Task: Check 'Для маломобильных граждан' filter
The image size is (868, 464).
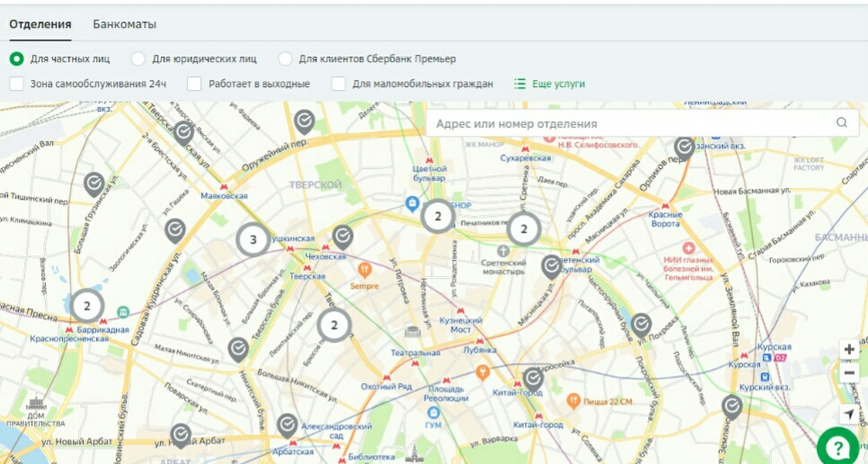Action: 339,84
